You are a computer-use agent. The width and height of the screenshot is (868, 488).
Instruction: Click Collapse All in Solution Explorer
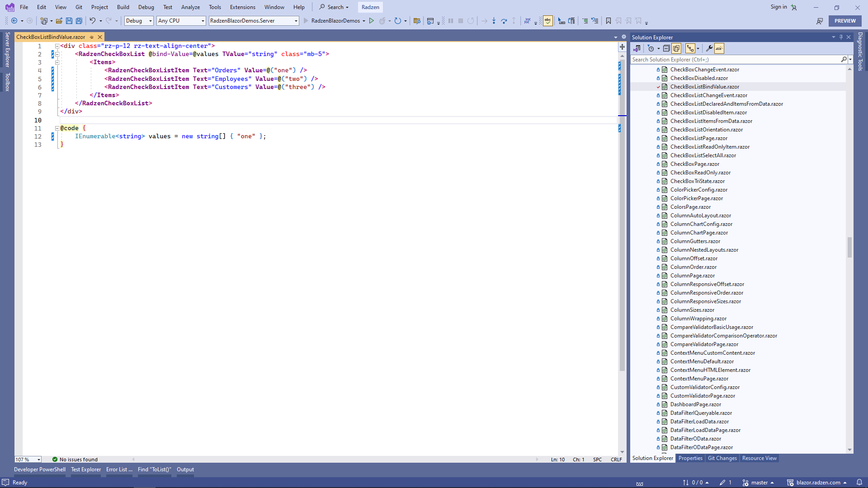666,48
